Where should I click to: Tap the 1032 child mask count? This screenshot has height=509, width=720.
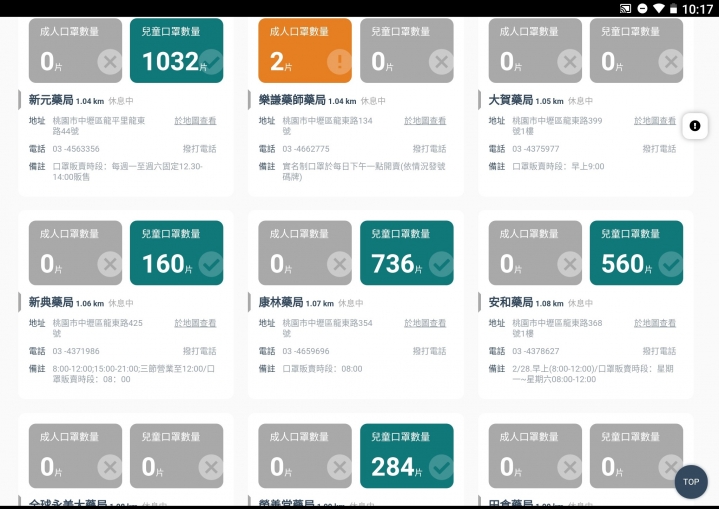pos(170,61)
